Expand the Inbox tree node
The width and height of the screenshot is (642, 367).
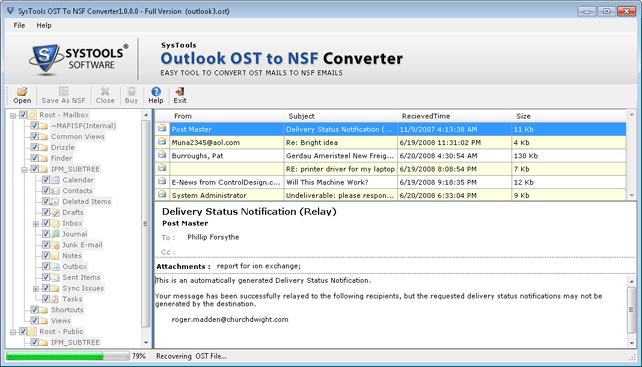(x=36, y=224)
